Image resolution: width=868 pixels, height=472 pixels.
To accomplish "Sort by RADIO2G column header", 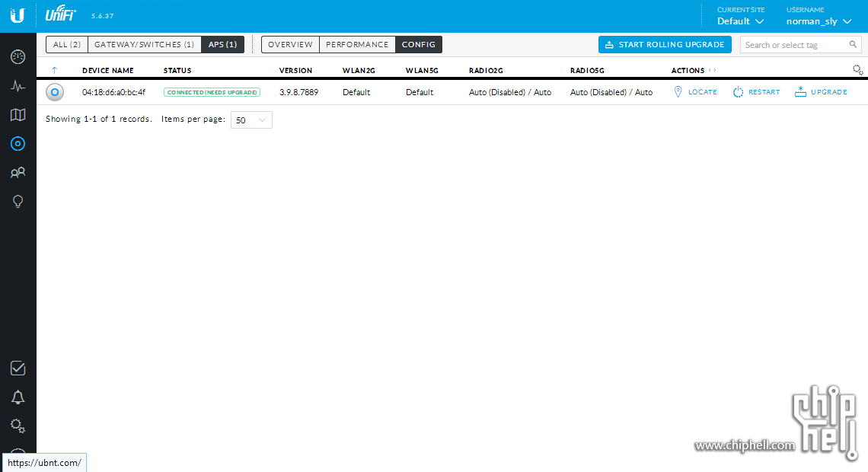I will pos(486,70).
